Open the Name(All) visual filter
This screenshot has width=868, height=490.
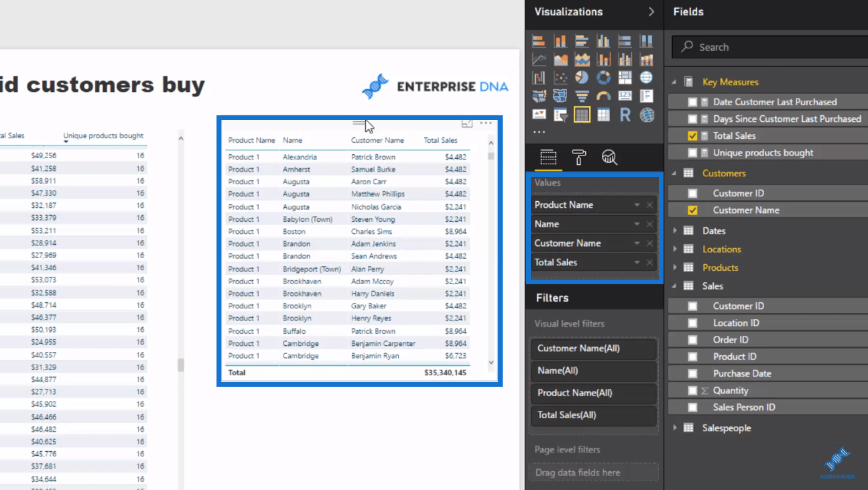tap(593, 371)
